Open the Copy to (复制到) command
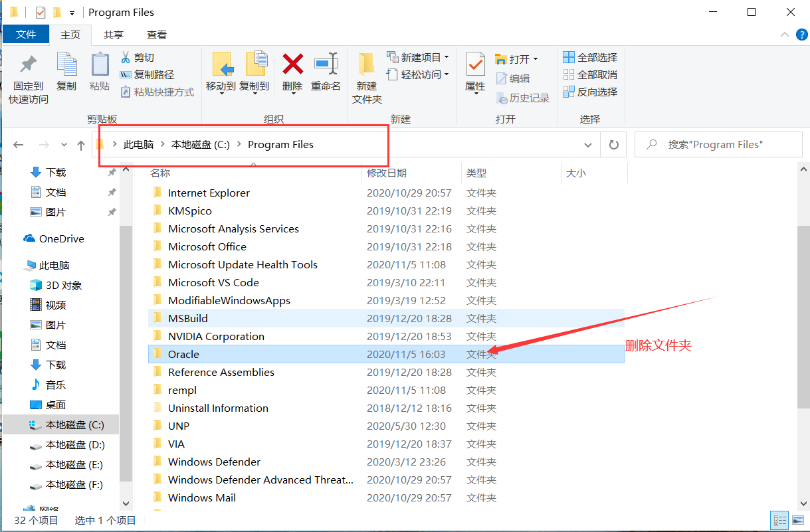Screen dimensions: 810x532 254,72
